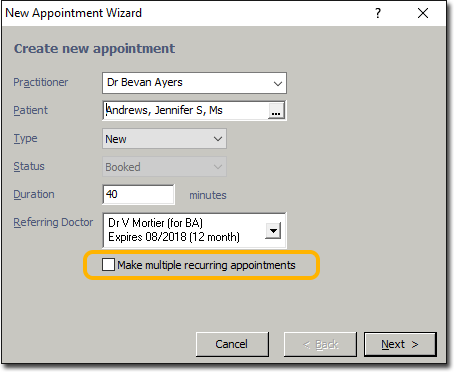Expand the Practitioner dropdown arrow
Screen dimensions: 454x372
(278, 83)
